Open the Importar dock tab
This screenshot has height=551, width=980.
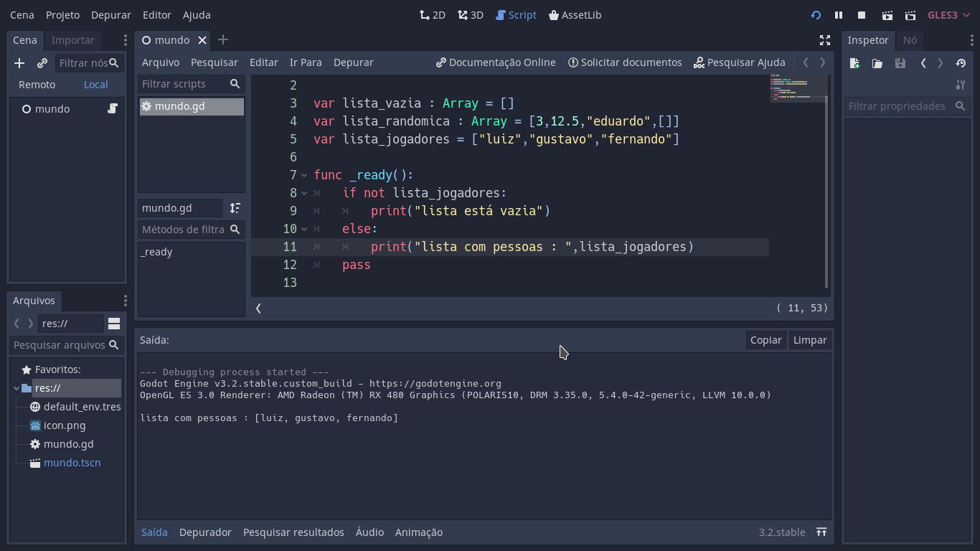(x=73, y=40)
